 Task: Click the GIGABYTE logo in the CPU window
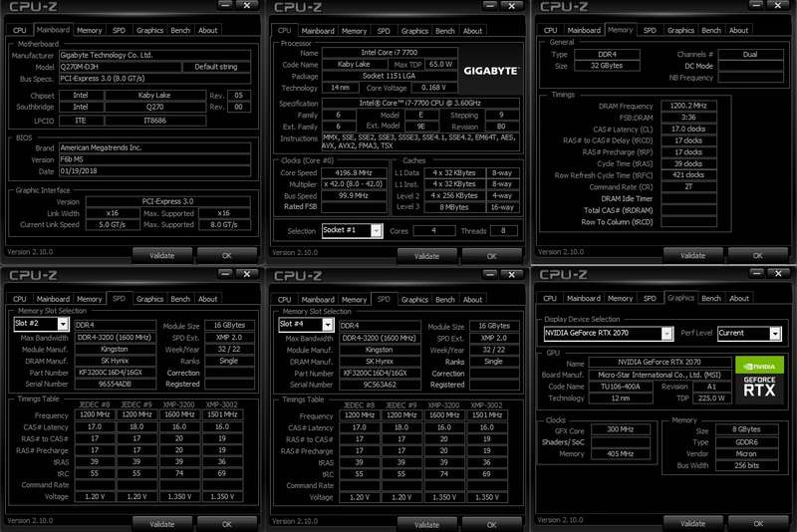coord(490,71)
